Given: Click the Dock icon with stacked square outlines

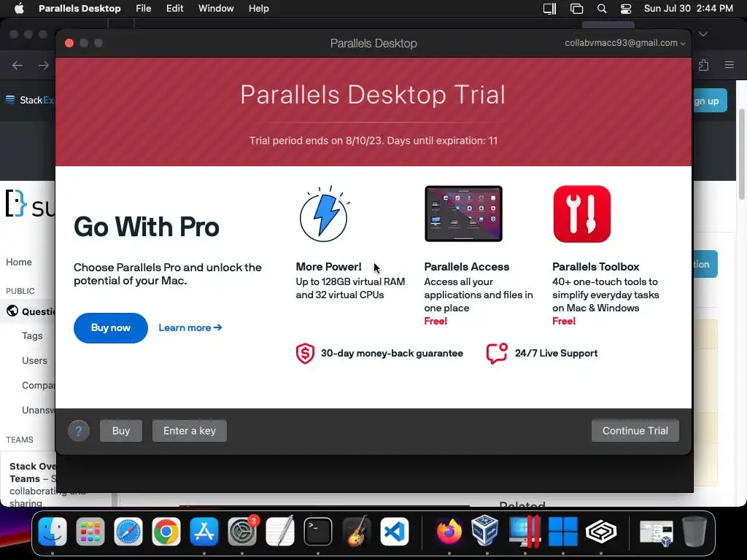Looking at the screenshot, I should [601, 532].
